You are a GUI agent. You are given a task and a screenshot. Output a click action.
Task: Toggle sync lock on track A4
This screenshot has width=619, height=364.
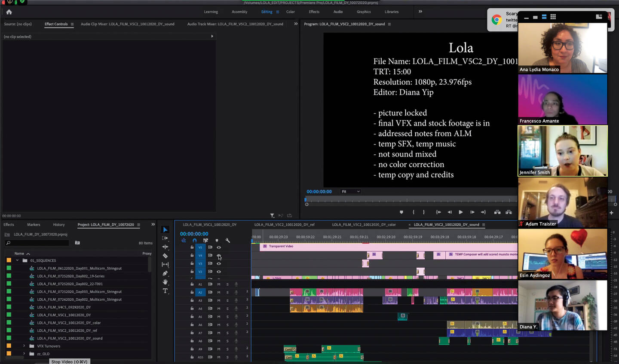(x=210, y=308)
